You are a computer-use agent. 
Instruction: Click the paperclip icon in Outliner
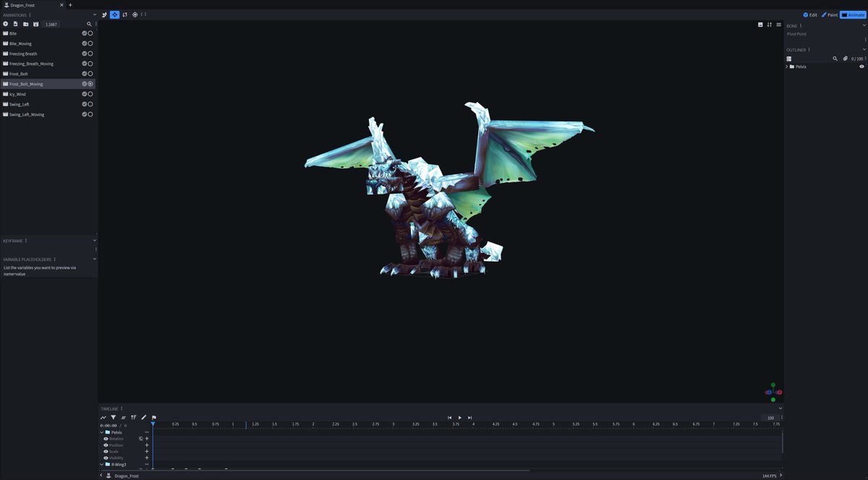(845, 59)
